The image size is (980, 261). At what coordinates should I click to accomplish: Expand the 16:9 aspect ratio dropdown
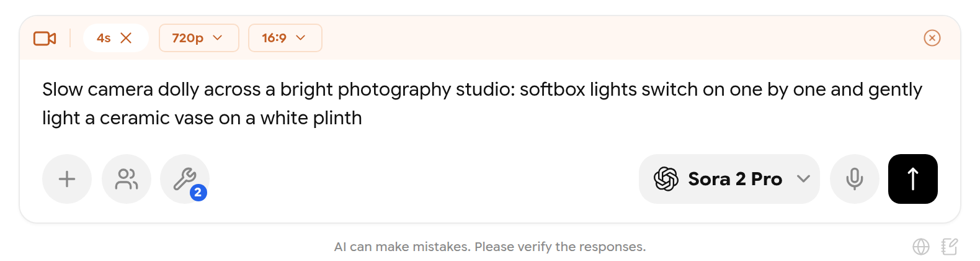click(x=285, y=38)
